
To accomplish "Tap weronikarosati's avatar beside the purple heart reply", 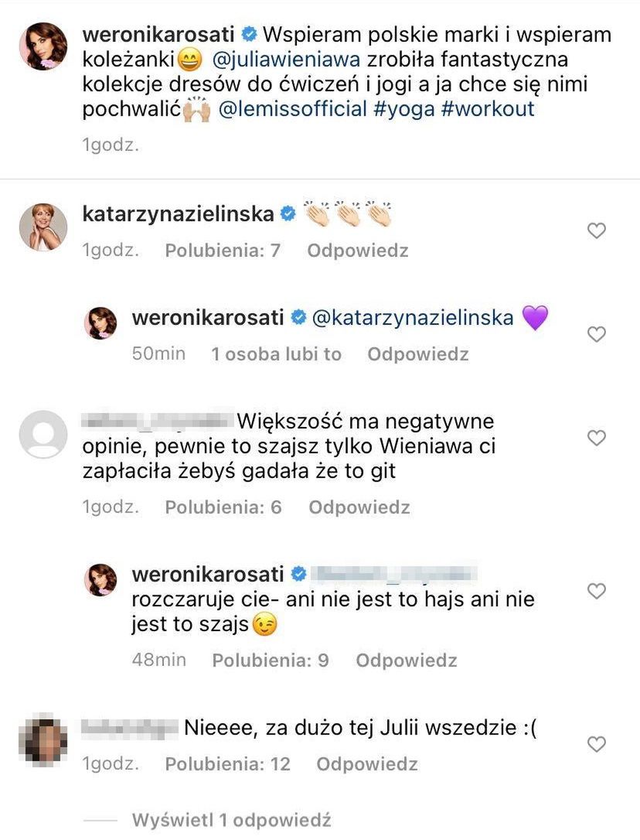I will (100, 323).
